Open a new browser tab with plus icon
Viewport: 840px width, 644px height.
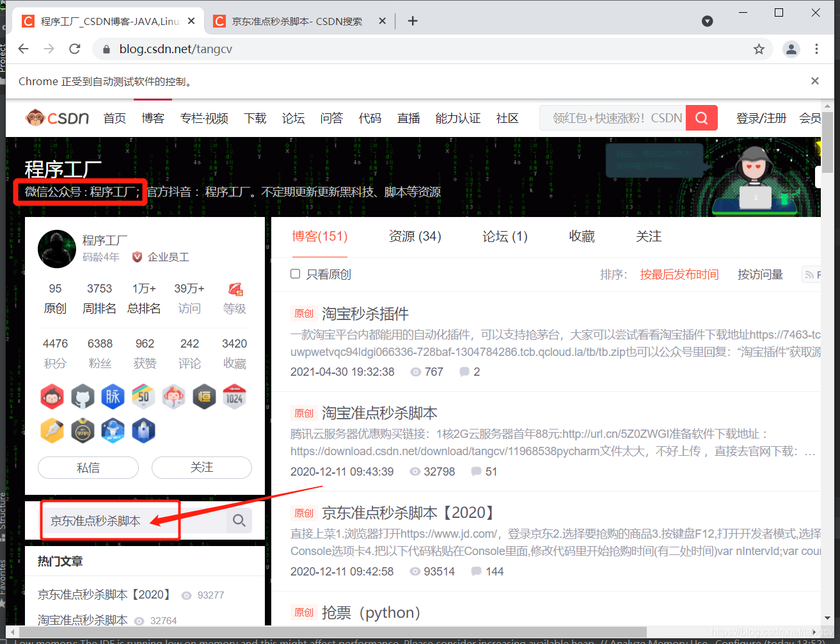[413, 21]
